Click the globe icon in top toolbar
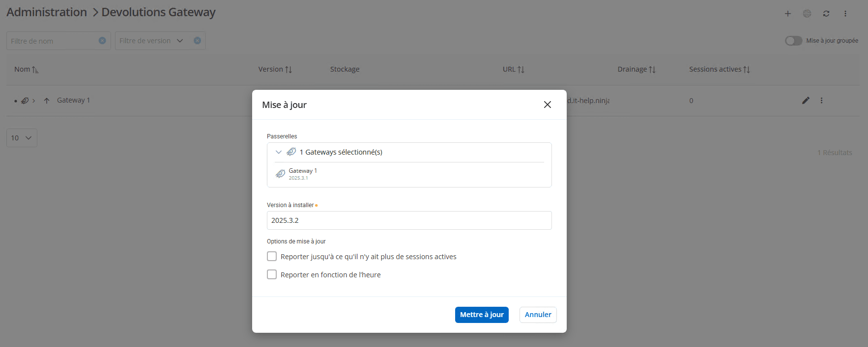868x347 pixels. (x=807, y=14)
